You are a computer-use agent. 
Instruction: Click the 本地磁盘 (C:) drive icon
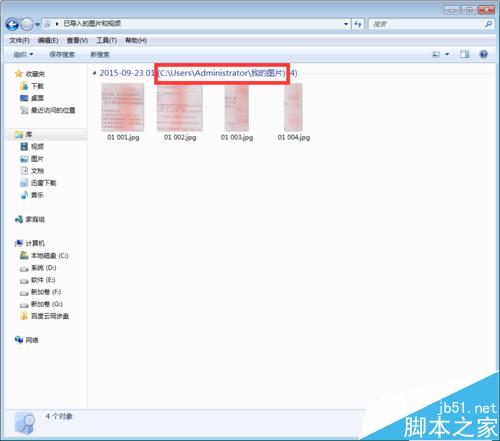coord(24,255)
